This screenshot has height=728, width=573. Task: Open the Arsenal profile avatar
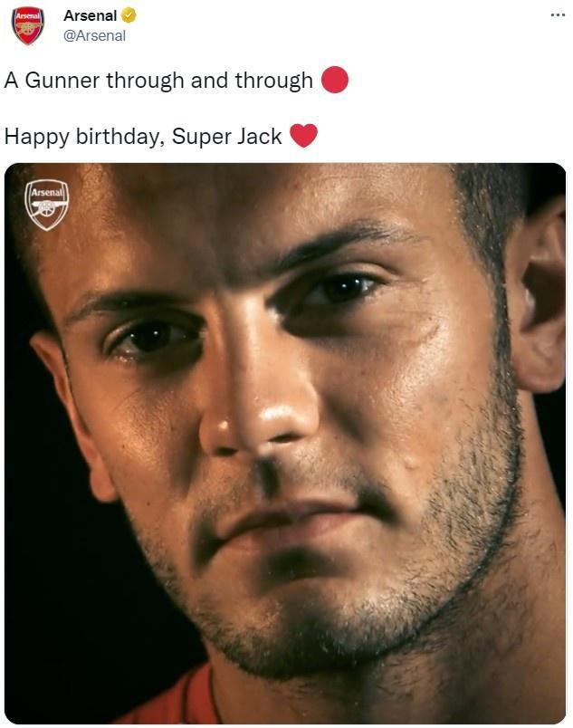click(x=27, y=24)
